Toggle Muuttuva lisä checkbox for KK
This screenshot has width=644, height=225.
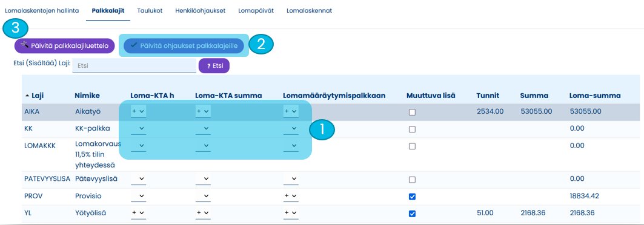point(412,129)
